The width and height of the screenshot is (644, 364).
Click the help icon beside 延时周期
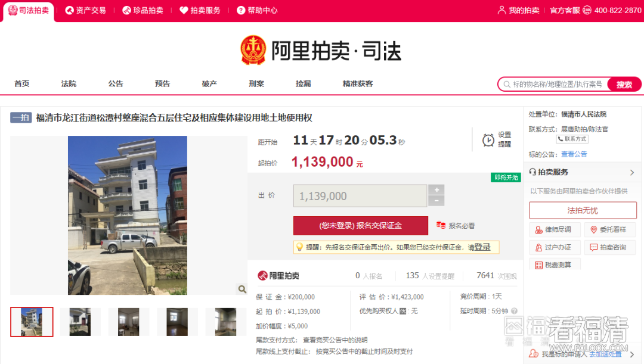(514, 311)
